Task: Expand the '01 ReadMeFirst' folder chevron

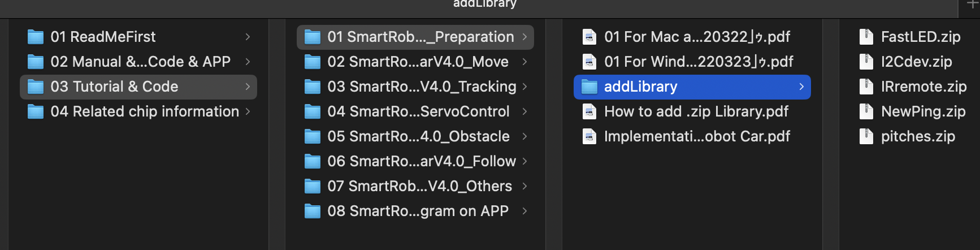Action: [x=248, y=37]
